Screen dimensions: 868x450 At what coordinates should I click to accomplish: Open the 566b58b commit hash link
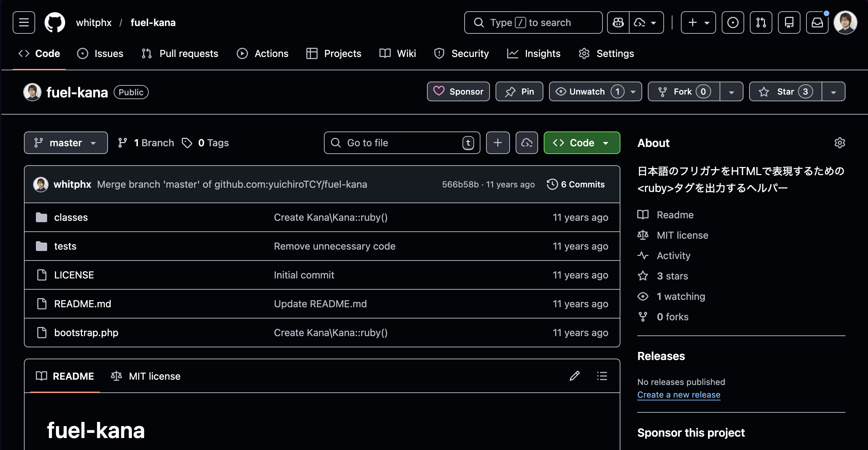point(460,184)
